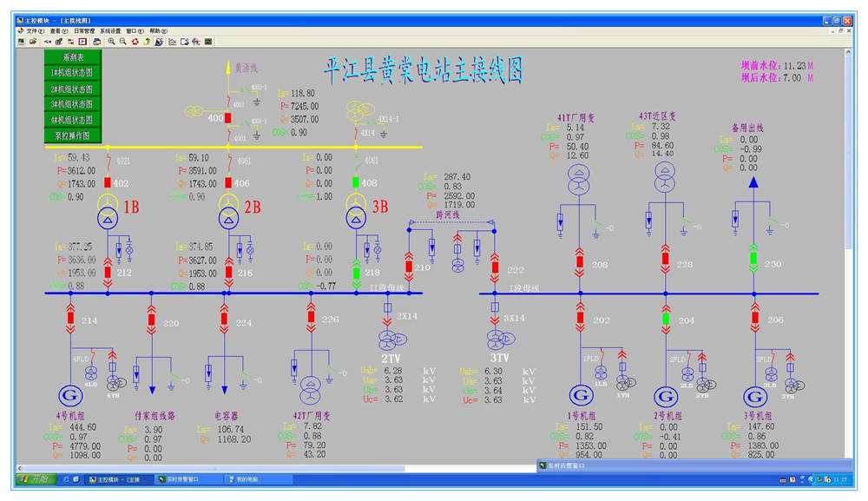Click the 1B transformer symbol

pyautogui.click(x=108, y=216)
